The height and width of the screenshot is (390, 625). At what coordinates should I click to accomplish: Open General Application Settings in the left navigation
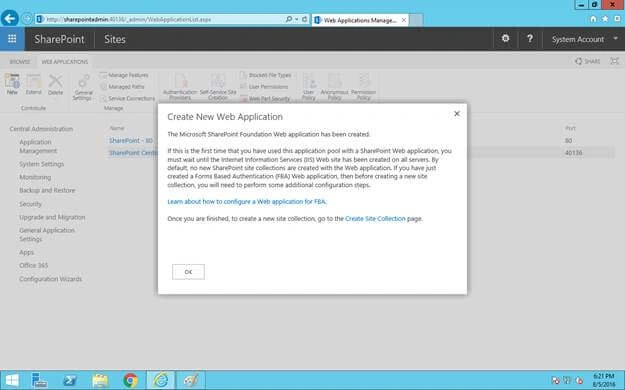point(47,234)
